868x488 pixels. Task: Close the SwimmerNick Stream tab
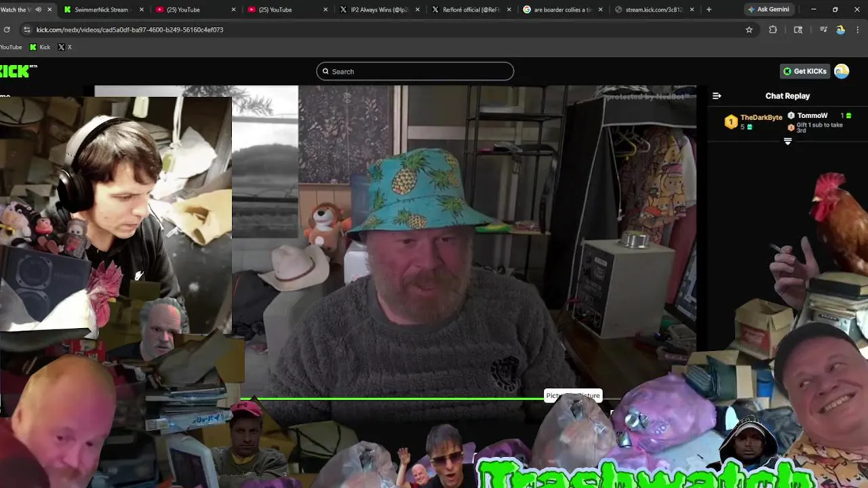(141, 9)
